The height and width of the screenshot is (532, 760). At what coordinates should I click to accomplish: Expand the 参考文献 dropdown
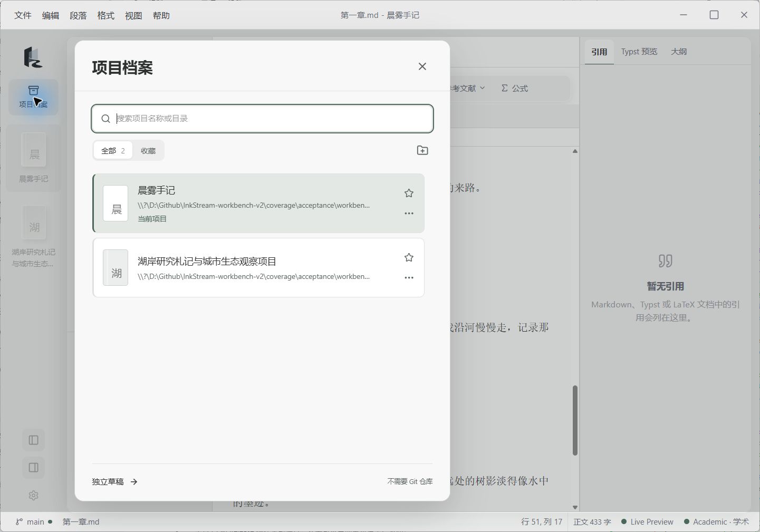click(467, 88)
